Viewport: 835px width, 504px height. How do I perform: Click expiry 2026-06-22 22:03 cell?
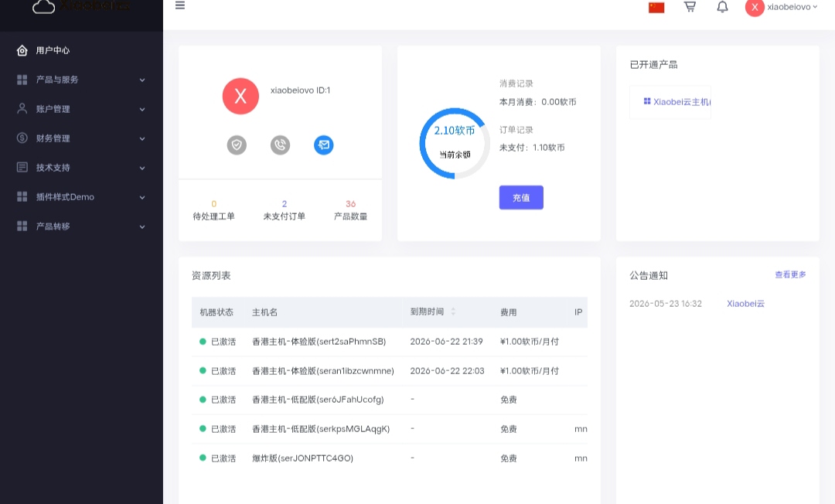pos(448,371)
